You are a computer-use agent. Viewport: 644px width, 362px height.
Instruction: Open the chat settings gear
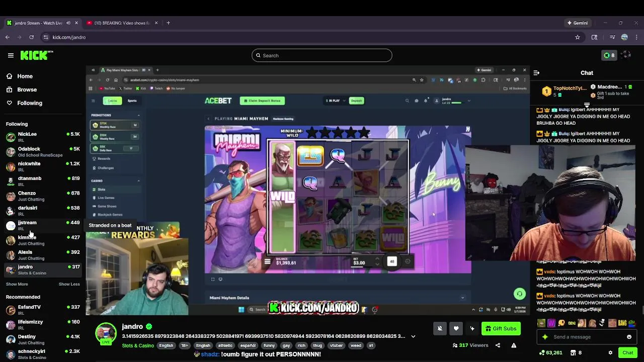point(610,353)
